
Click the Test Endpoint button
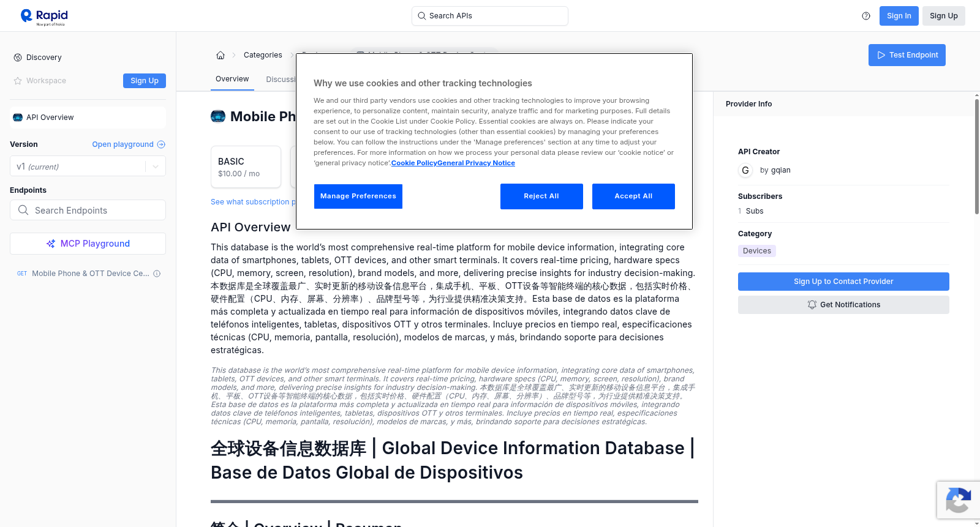click(x=907, y=55)
